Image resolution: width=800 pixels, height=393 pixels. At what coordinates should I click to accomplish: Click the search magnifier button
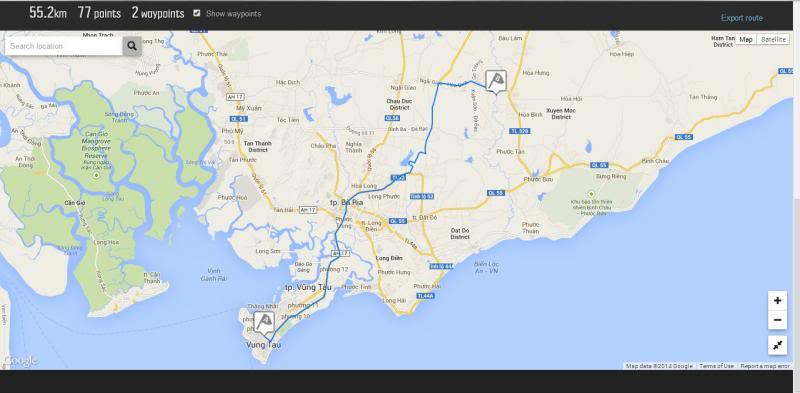[132, 46]
